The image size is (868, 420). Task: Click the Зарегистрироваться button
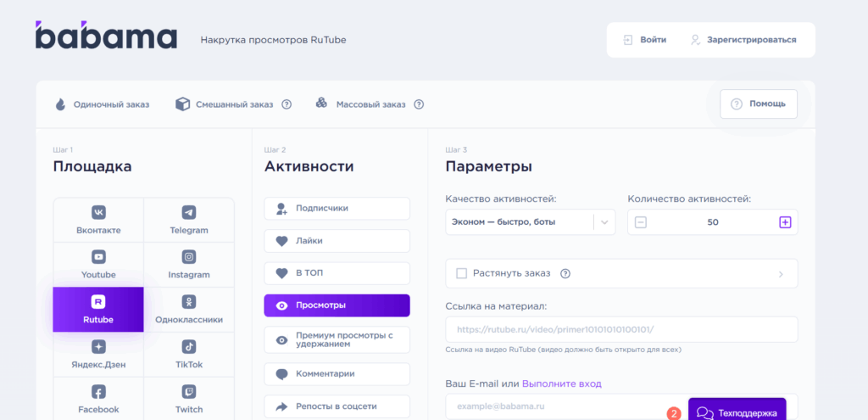[743, 40]
